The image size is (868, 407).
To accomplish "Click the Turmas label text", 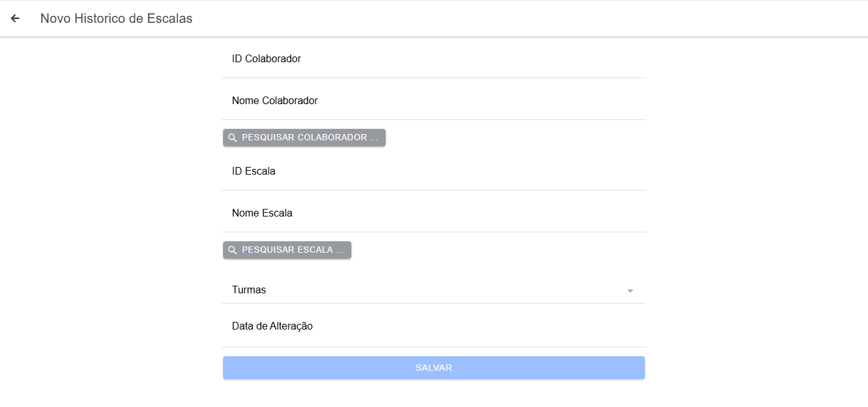I will pos(249,290).
